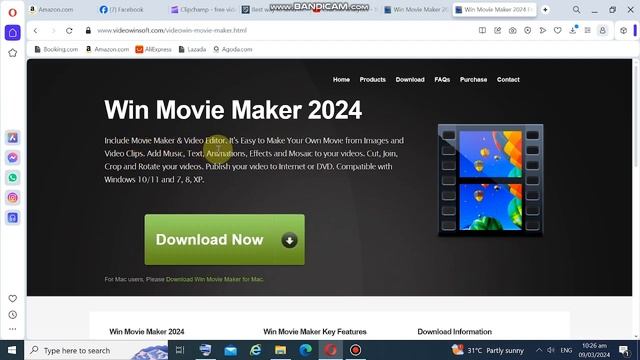Follow Download Win Movie Maker for Mac link
The width and height of the screenshot is (640, 360).
coord(215,280)
